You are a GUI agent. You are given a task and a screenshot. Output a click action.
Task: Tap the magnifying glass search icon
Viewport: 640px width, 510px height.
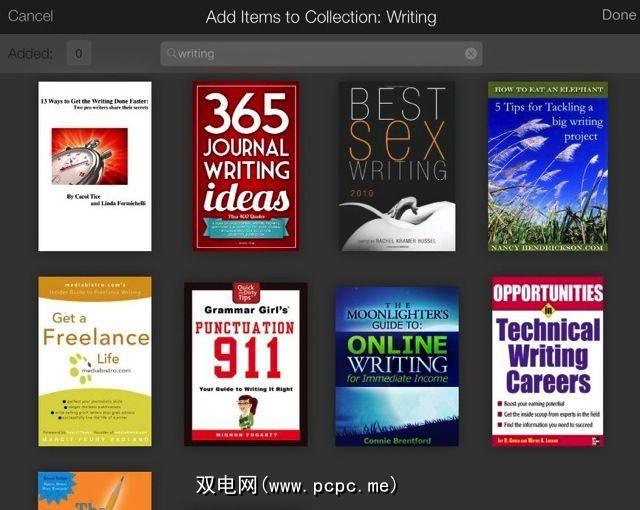click(171, 53)
